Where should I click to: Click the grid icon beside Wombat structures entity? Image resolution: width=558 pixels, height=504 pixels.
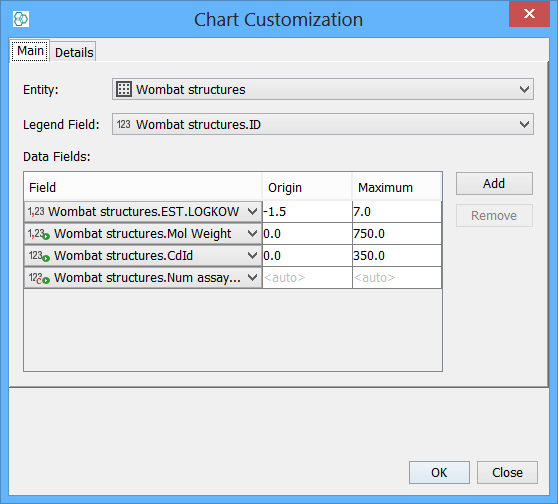point(124,89)
